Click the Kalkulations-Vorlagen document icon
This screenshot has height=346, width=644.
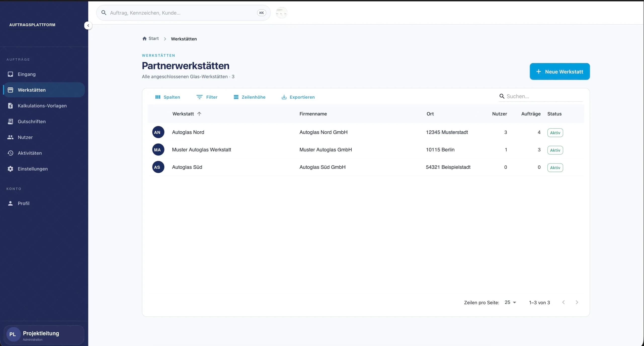[x=10, y=106]
